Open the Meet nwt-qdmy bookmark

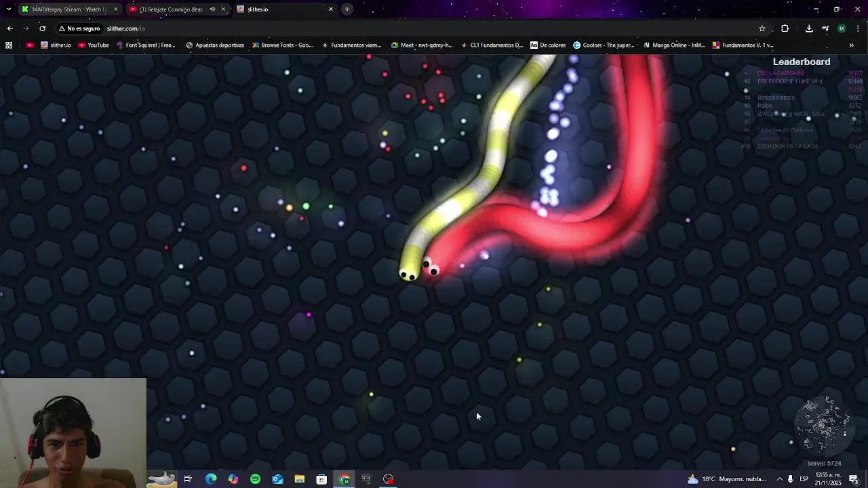point(422,45)
